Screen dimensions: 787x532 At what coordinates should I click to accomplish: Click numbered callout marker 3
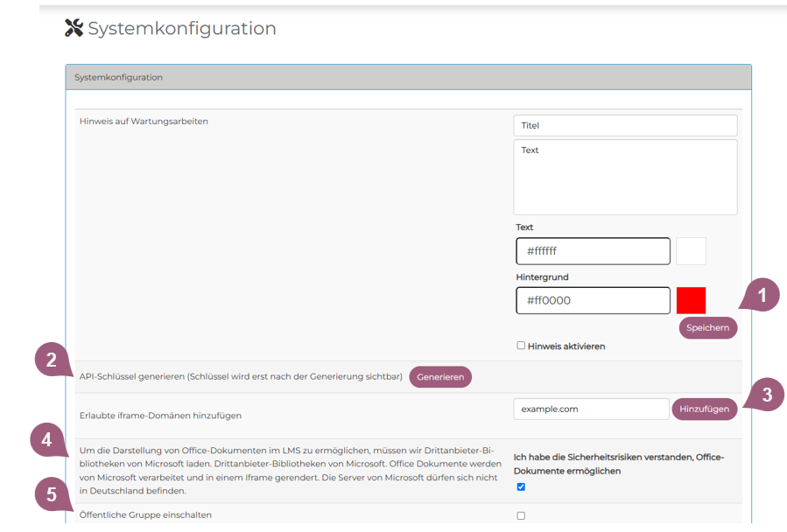click(766, 395)
